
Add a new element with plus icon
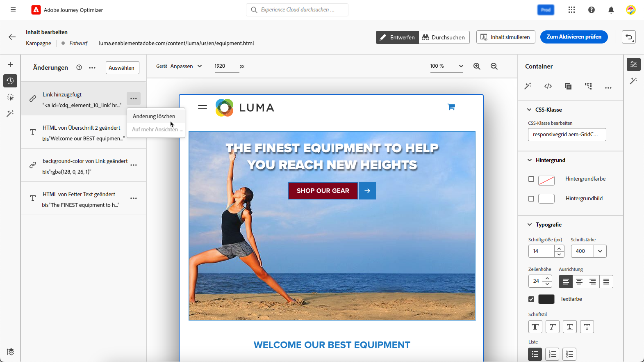[x=10, y=64]
